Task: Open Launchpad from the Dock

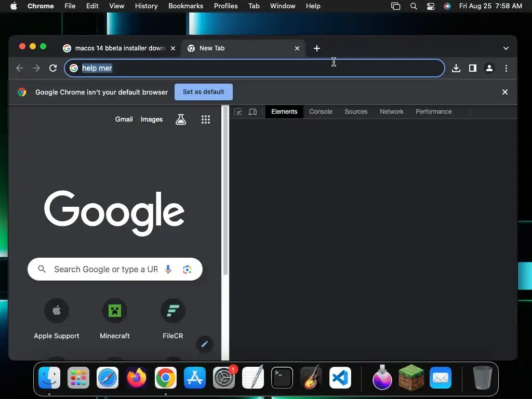Action: [x=78, y=378]
